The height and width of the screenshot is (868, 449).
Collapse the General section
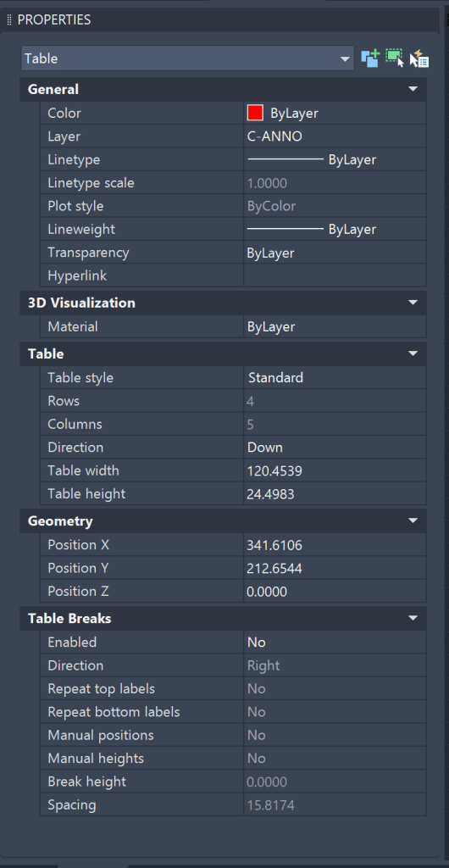[413, 89]
